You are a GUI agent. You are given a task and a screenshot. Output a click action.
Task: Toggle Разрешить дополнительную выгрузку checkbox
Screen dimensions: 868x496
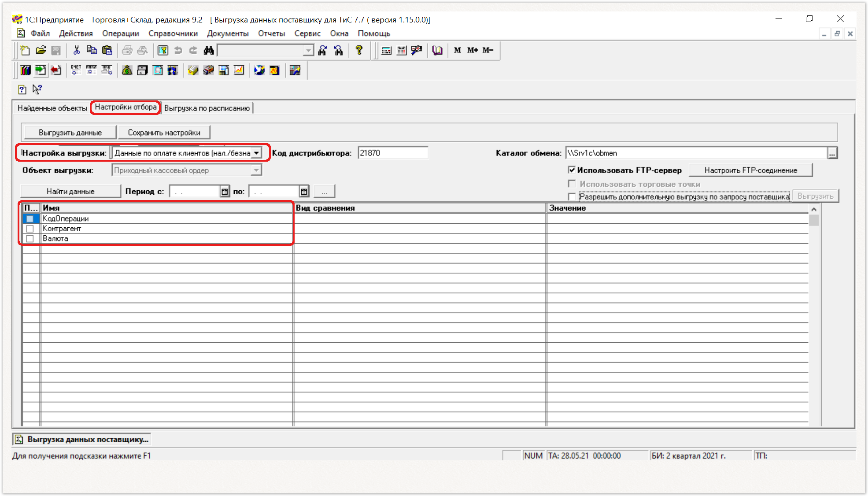[x=572, y=196]
